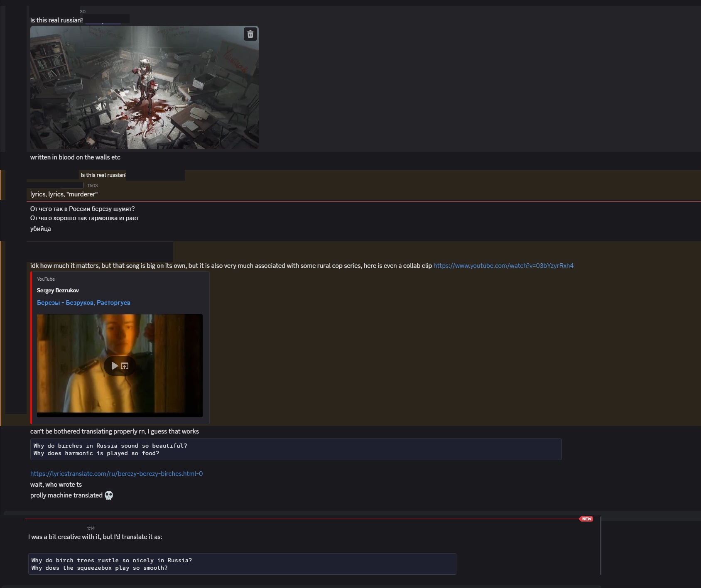
Task: Open the youtube.com/watch link in the message
Action: pyautogui.click(x=503, y=266)
